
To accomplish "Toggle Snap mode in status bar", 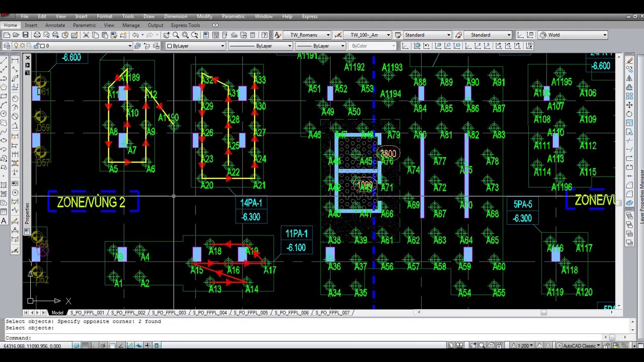I will coord(76,345).
